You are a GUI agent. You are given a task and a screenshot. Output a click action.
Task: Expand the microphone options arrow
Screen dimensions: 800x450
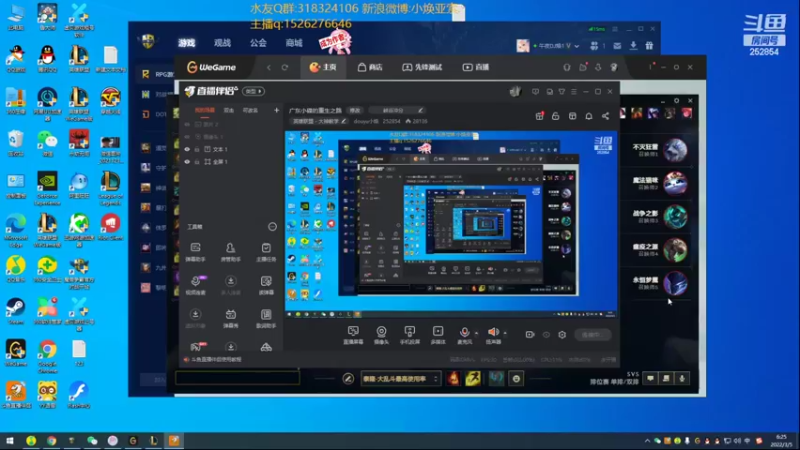(x=477, y=333)
